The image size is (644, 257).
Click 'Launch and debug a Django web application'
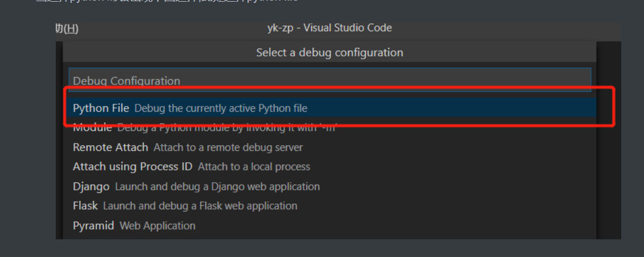point(217,186)
